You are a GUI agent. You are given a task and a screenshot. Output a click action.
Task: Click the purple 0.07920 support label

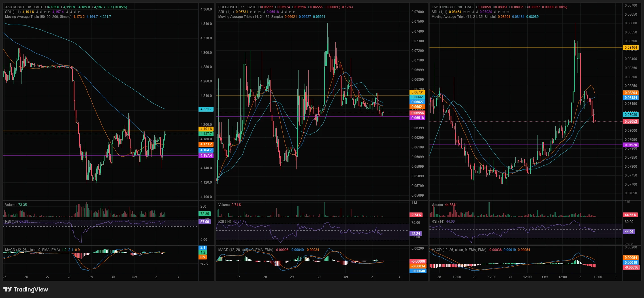(631, 145)
